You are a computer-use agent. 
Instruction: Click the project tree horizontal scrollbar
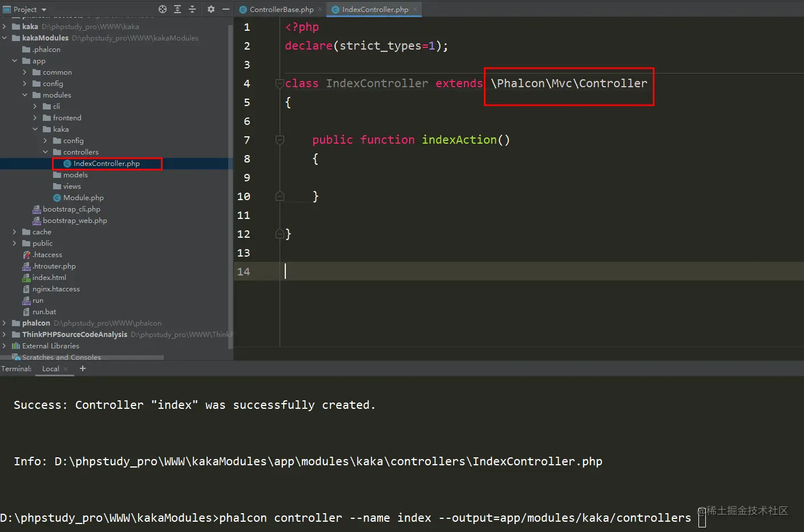click(82, 358)
